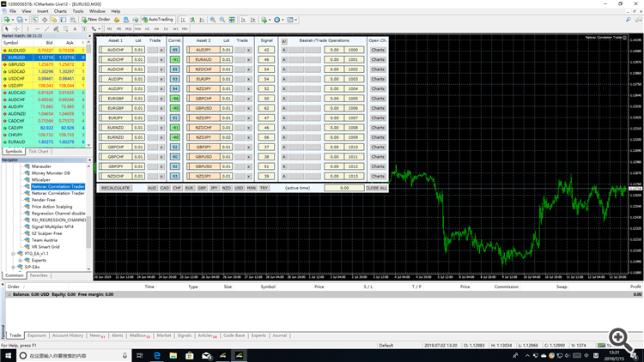This screenshot has height=362, width=644.
Task: Select the text label tool
Action: (84, 28)
